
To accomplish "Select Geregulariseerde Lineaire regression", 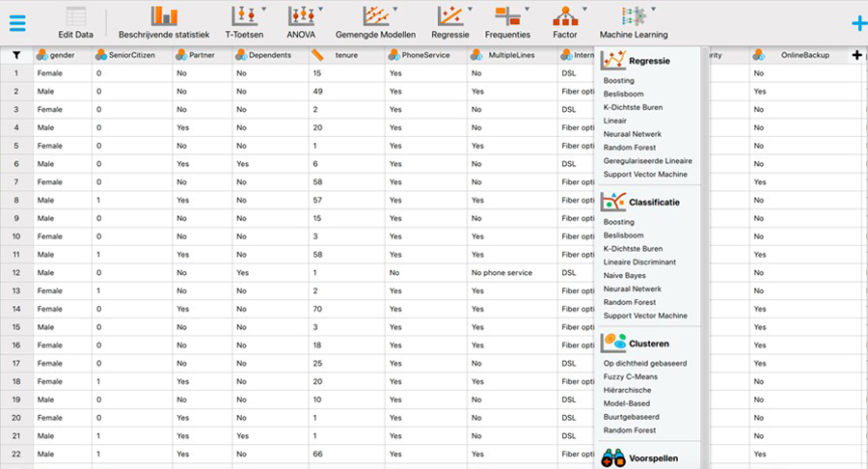I will click(x=647, y=160).
